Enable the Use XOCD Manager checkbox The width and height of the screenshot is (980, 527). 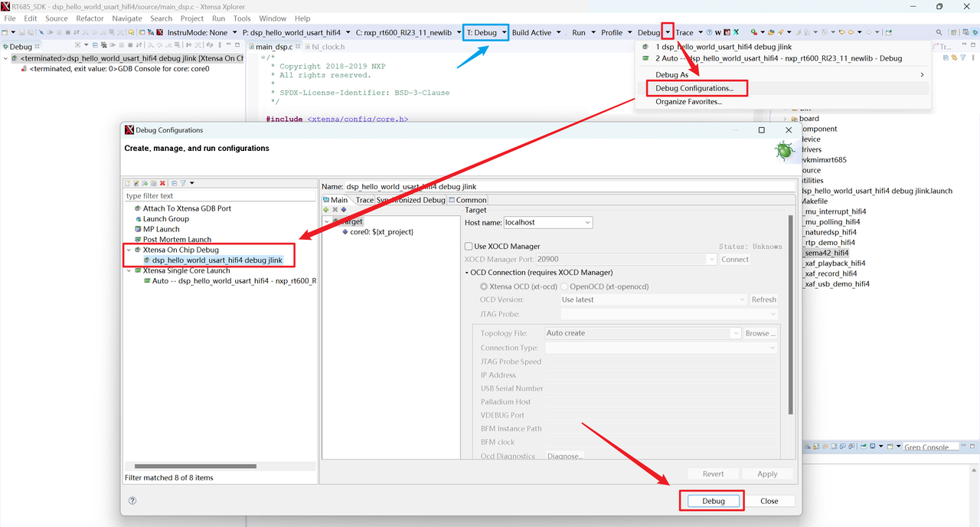(469, 247)
